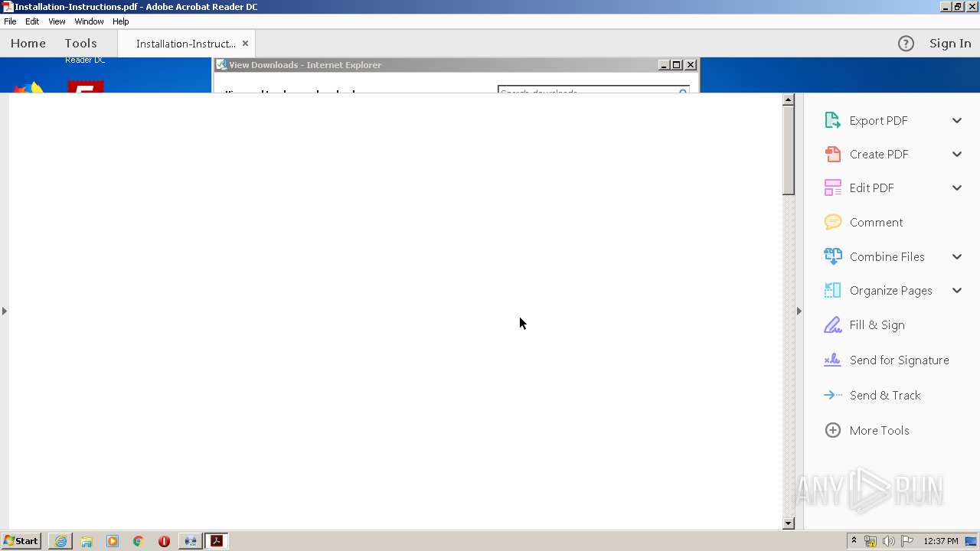
Task: Expand Create PDF options chevron
Action: [x=957, y=154]
